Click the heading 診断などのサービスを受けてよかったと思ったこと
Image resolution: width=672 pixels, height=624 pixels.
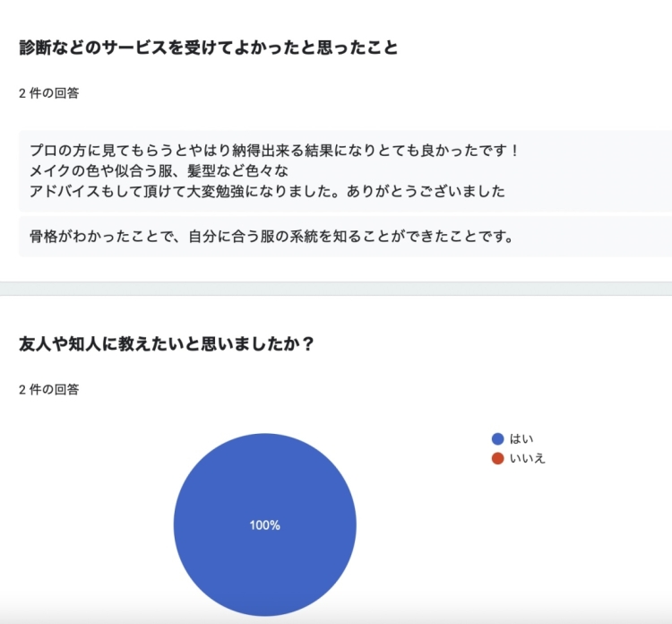[209, 48]
